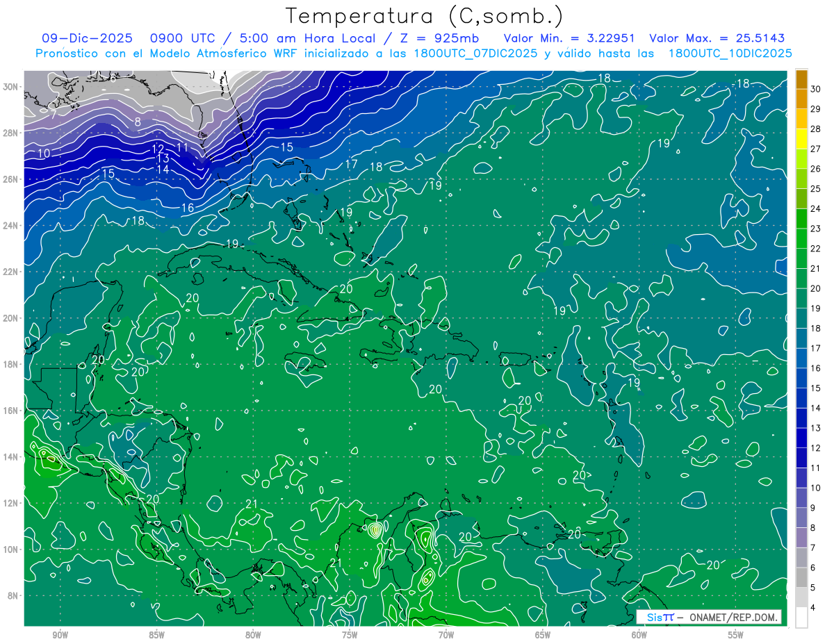Click the color scale label "30"
The image size is (834, 644).
tap(816, 89)
